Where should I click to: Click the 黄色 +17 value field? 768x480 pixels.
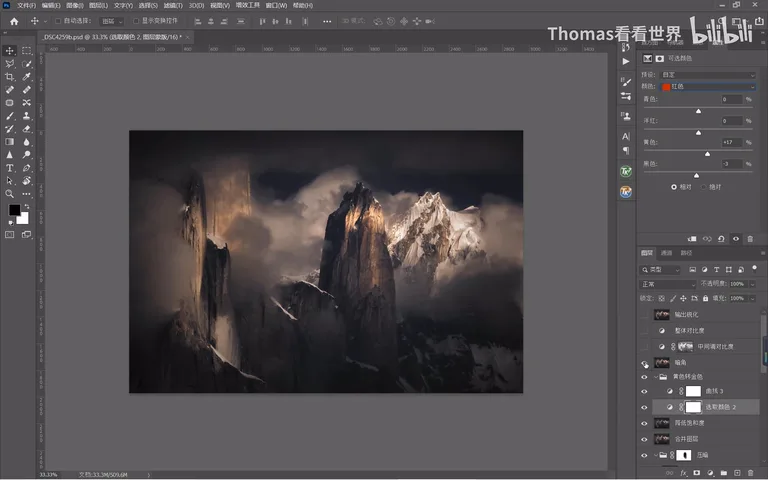tap(732, 143)
